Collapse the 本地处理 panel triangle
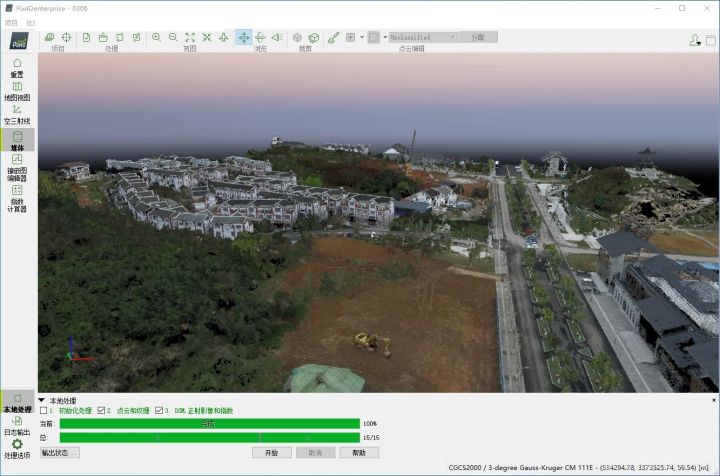720x476 pixels. pos(41,401)
